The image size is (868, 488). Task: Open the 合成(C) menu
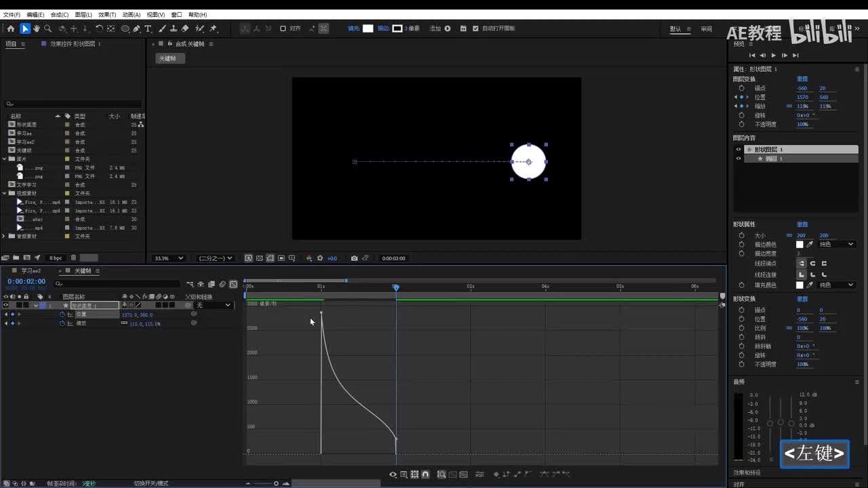click(60, 14)
